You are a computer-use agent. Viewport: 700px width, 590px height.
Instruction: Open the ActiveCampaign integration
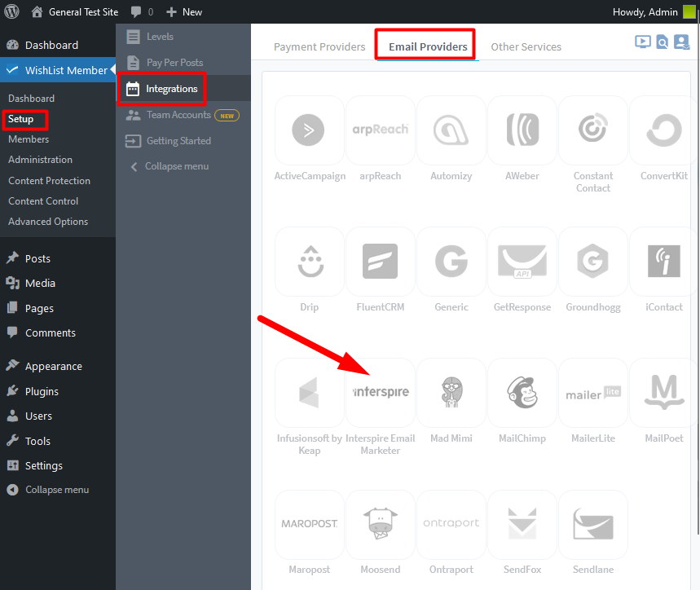coord(310,130)
